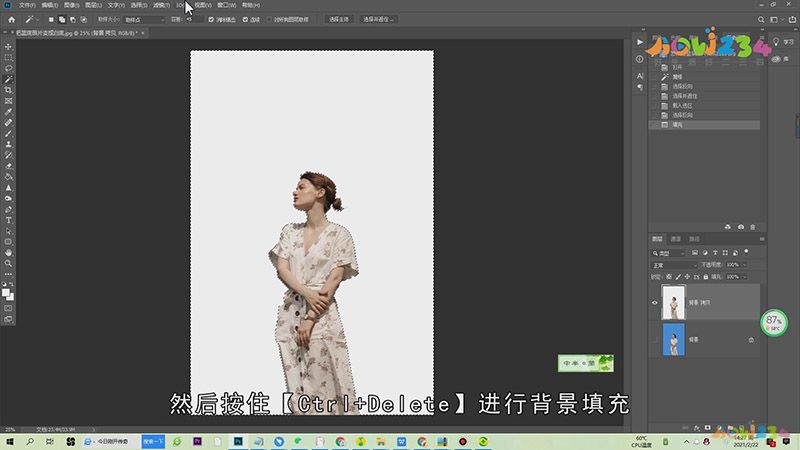Open the File (文件) menu
Image resolution: width=800 pixels, height=450 pixels.
tap(27, 5)
